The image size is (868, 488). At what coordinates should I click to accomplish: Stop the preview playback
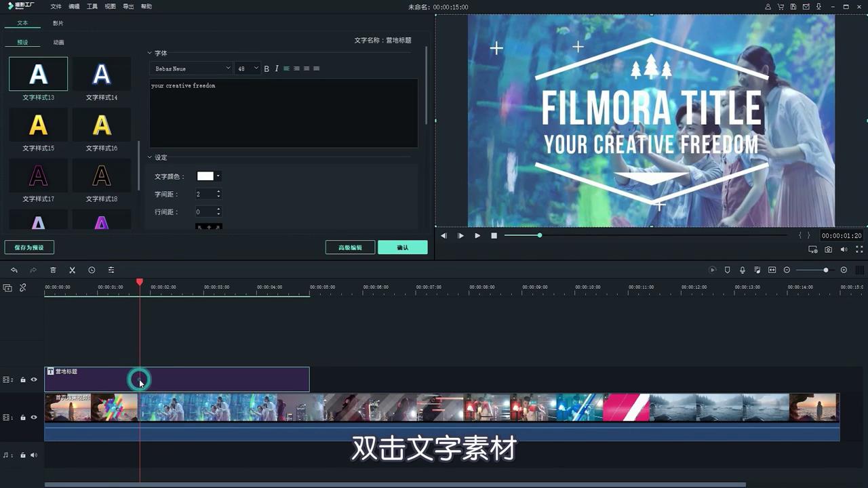[x=494, y=235]
